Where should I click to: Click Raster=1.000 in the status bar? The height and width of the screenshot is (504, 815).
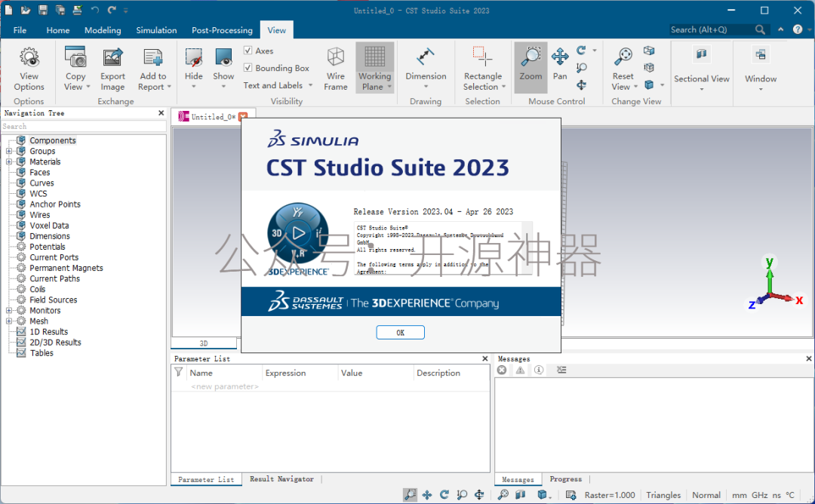click(610, 495)
